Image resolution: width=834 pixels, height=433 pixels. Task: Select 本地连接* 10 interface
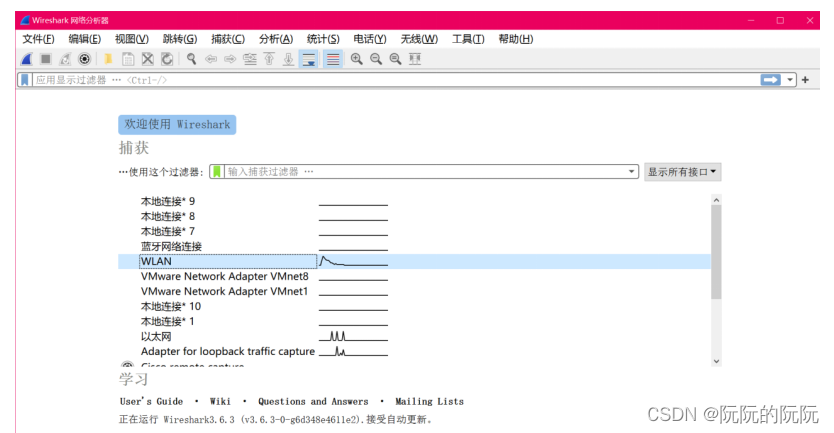click(x=171, y=306)
